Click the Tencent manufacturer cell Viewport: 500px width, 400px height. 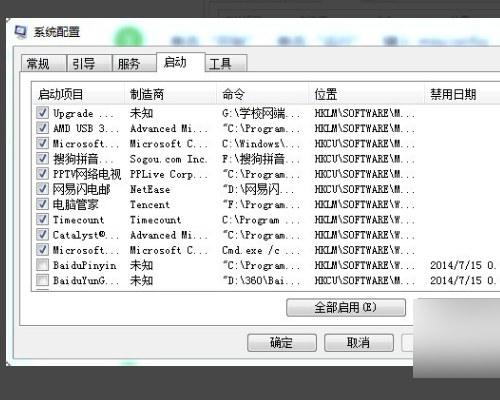tap(150, 204)
